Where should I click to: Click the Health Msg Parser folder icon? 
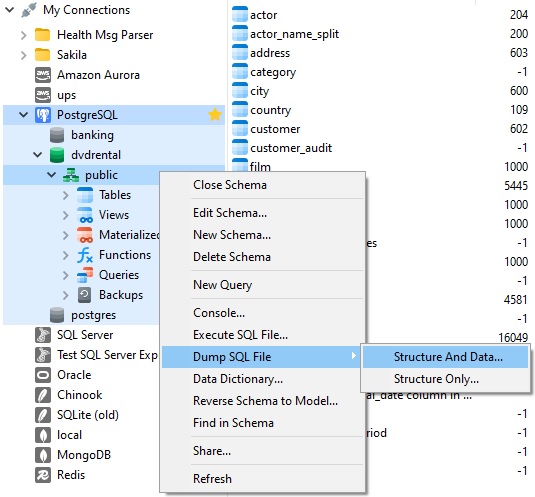pyautogui.click(x=43, y=34)
